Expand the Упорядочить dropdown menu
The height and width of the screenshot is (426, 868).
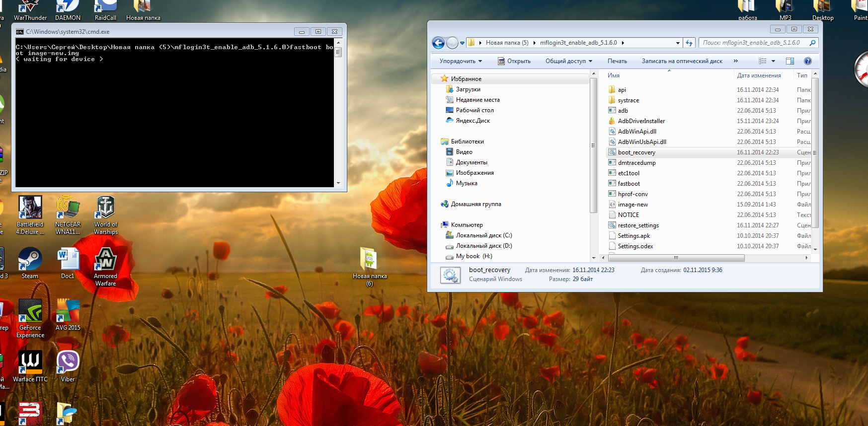pyautogui.click(x=461, y=61)
